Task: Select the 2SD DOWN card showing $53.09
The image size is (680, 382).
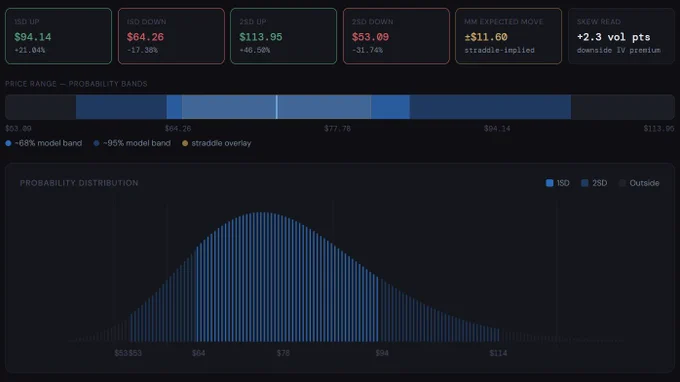Action: (396, 36)
